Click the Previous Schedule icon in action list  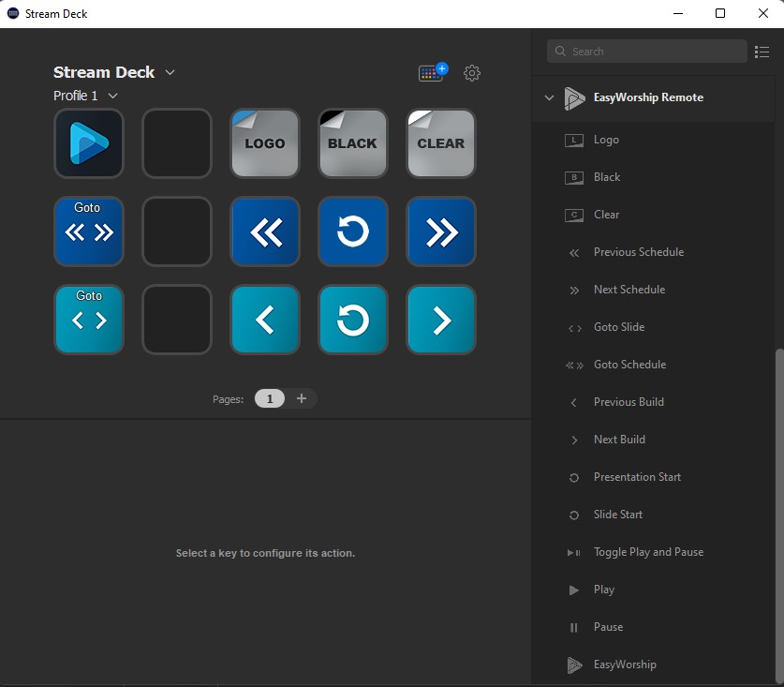coord(574,253)
